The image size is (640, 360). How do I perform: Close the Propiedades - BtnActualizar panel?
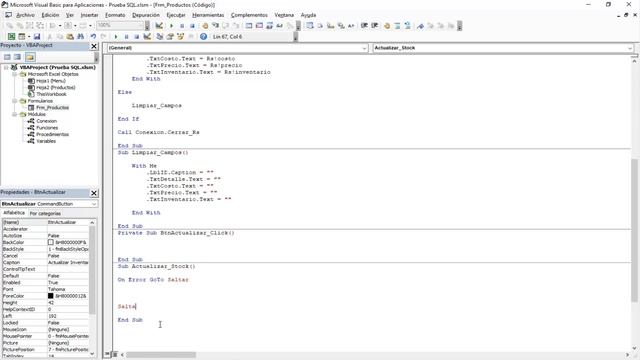pos(94,193)
